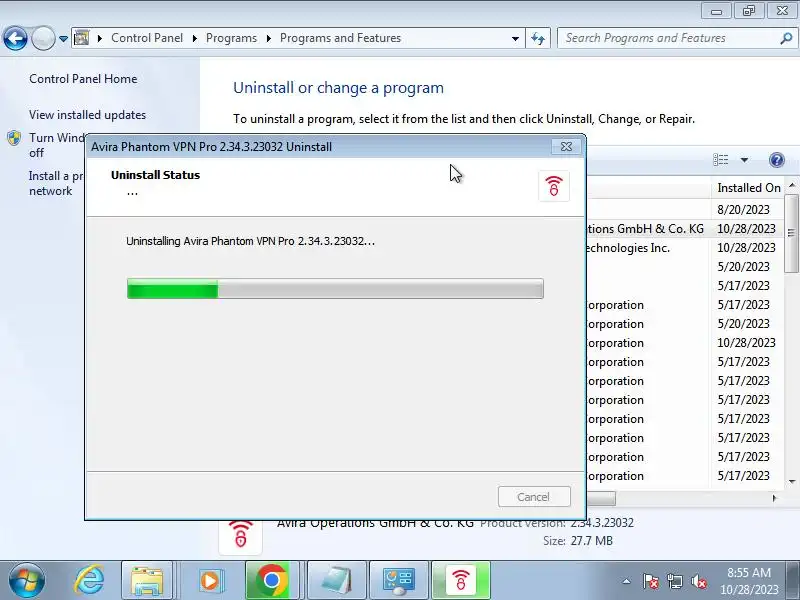Open Google Chrome from taskbar

pyautogui.click(x=271, y=581)
